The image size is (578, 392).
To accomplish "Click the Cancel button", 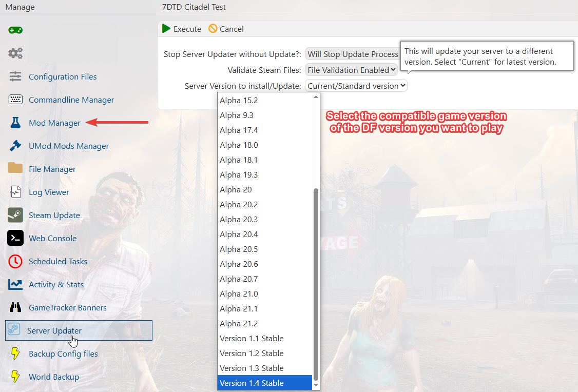I will pos(226,29).
